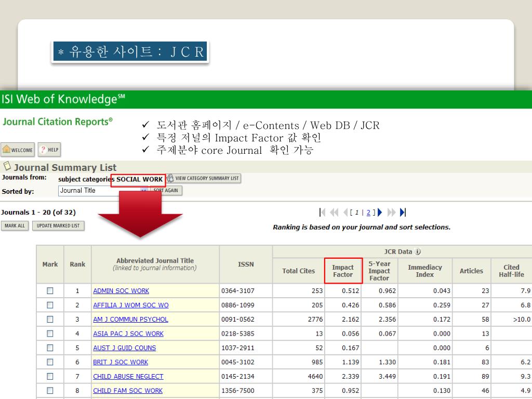The width and height of the screenshot is (532, 399).
Task: Click the Total Cites column header
Action: (x=299, y=271)
